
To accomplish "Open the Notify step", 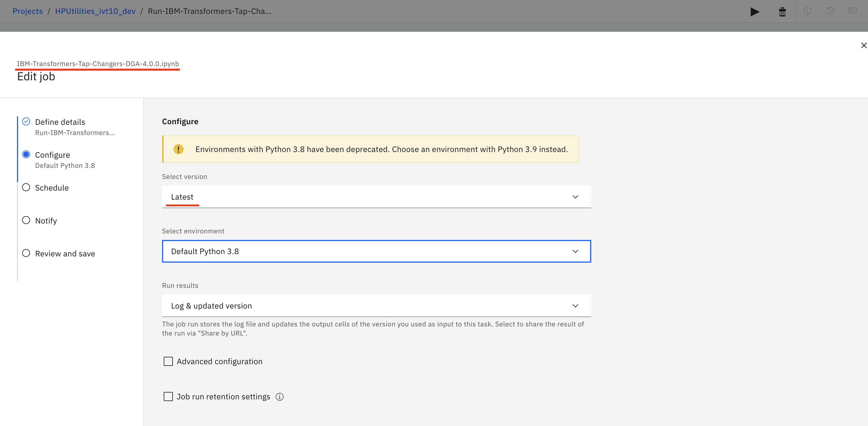I will (x=46, y=221).
